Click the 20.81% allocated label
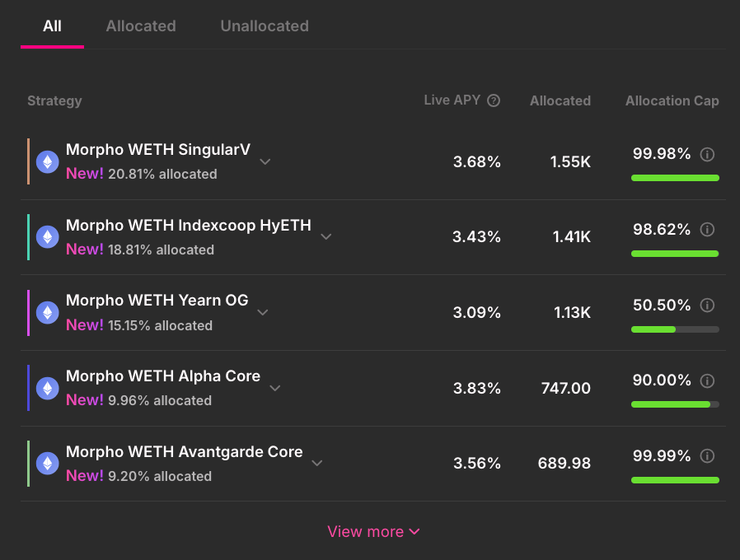 (162, 174)
